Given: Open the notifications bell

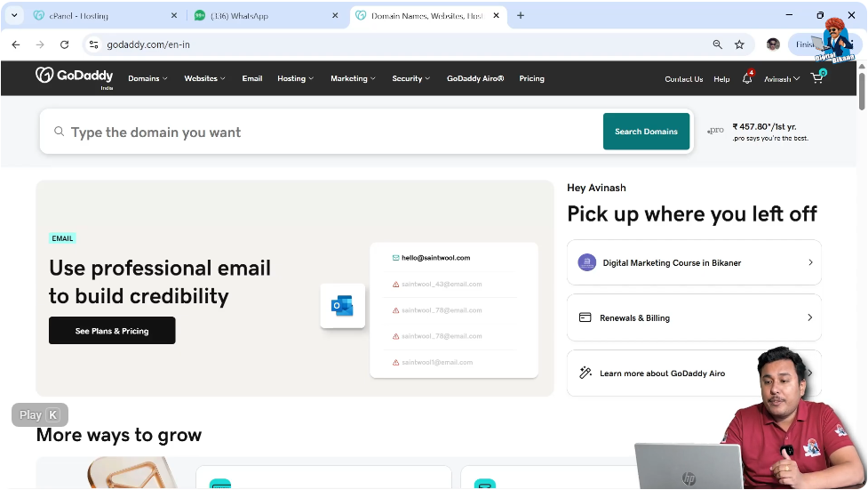Looking at the screenshot, I should pos(747,79).
